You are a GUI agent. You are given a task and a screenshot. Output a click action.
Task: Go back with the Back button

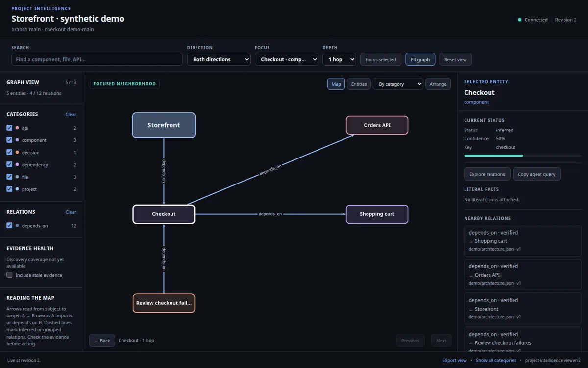(102, 341)
